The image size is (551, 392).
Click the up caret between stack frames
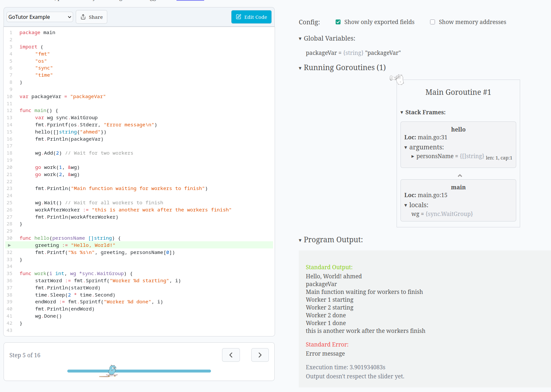(x=460, y=176)
